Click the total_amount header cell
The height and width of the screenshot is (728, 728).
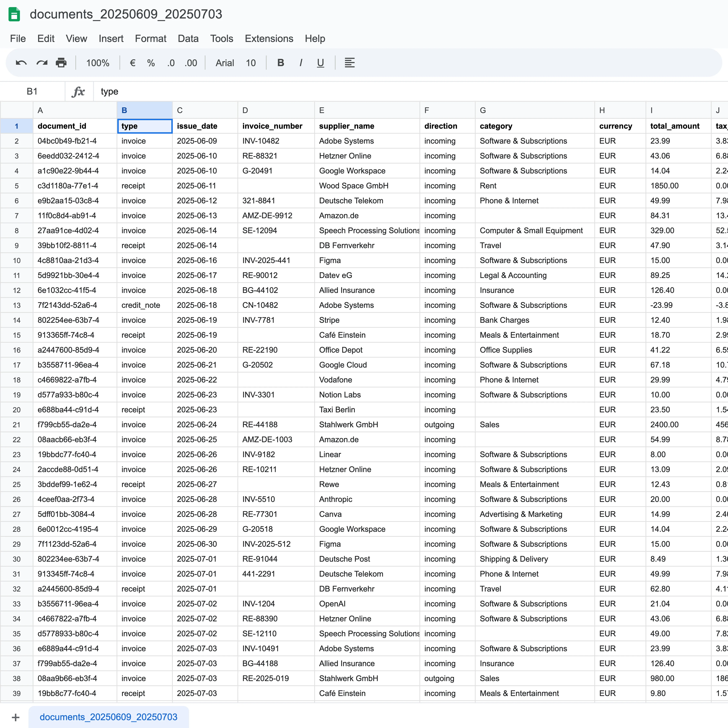(678, 126)
